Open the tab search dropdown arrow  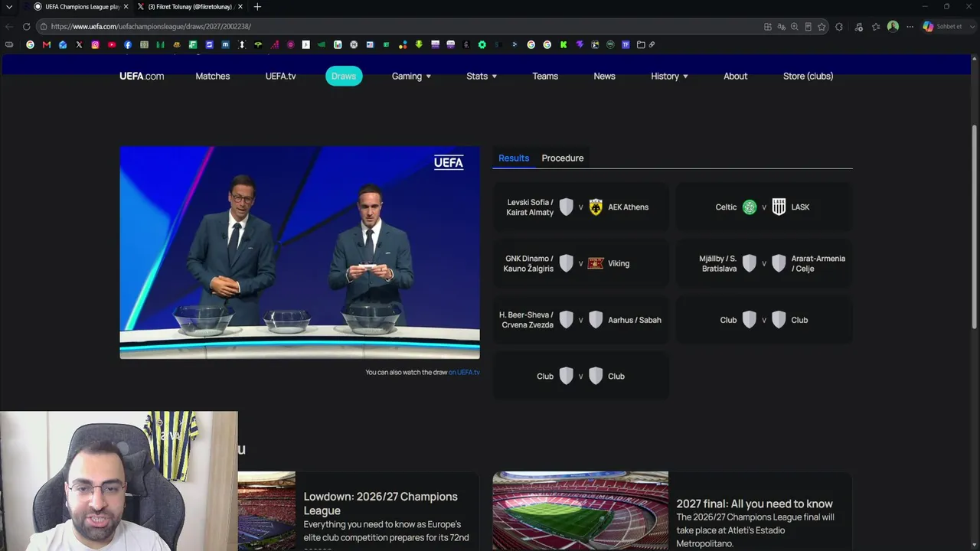click(9, 7)
